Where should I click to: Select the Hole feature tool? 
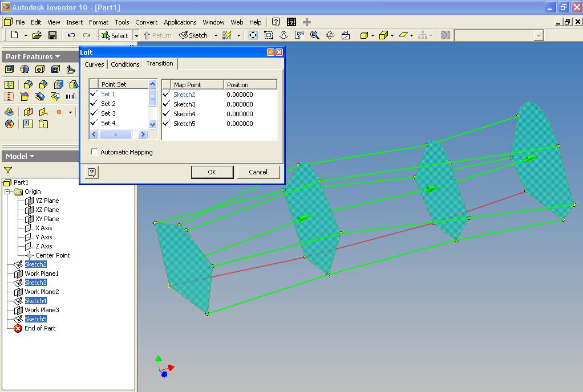point(40,69)
